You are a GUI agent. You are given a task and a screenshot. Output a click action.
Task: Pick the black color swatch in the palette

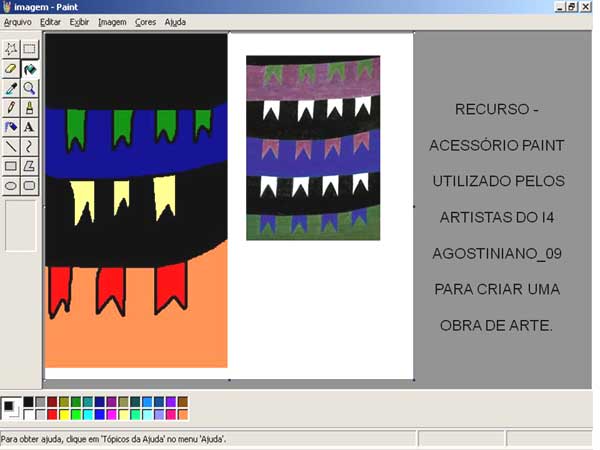click(29, 402)
